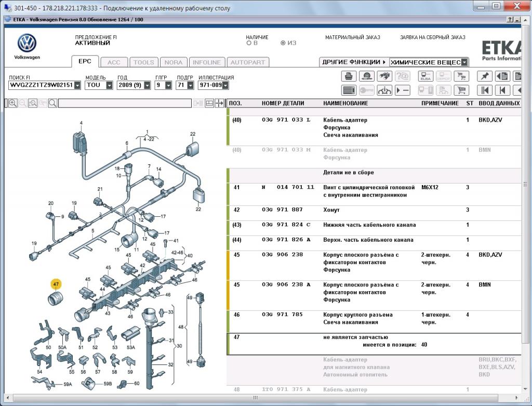Image resolution: width=532 pixels, height=406 pixels.
Task: Select part number N 014 701 11
Action: coord(288,187)
